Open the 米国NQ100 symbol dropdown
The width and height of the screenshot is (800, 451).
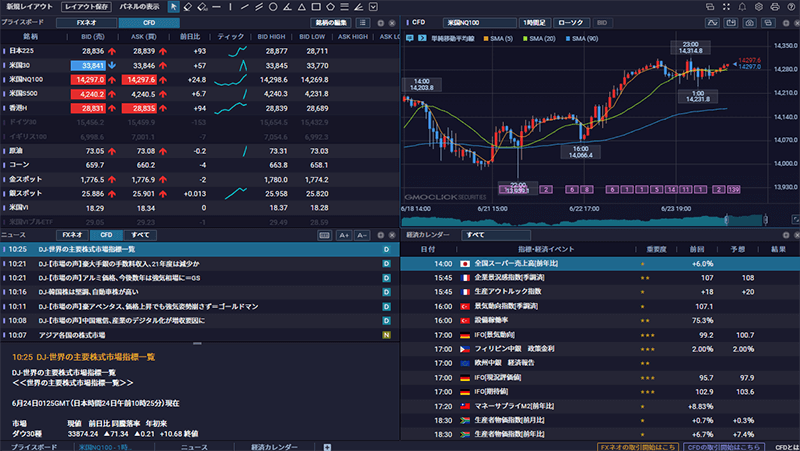470,22
